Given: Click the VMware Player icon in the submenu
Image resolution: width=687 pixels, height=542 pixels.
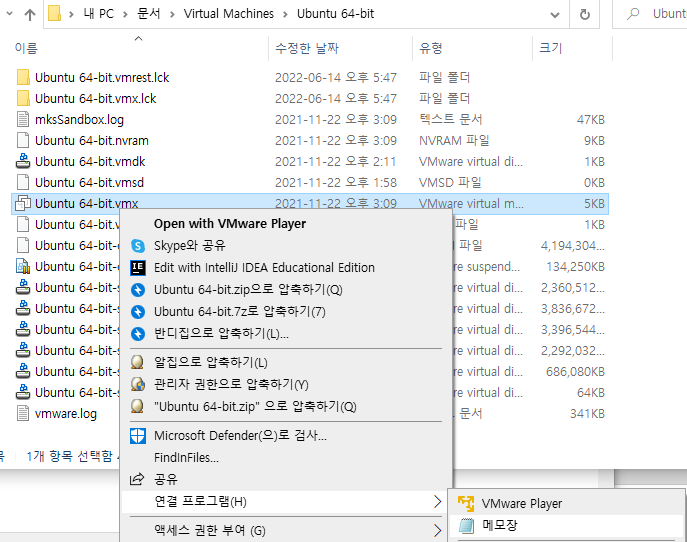Looking at the screenshot, I should (x=466, y=503).
